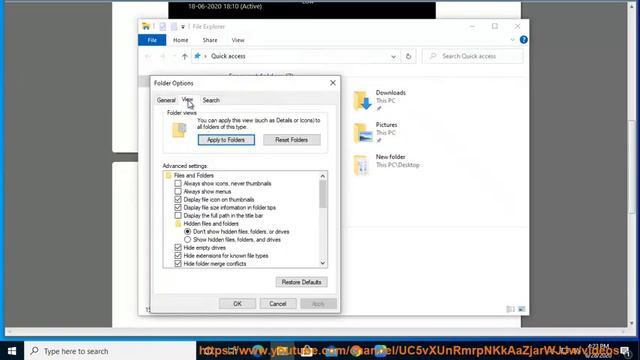Image resolution: width=640 pixels, height=360 pixels.
Task: Click the back navigation arrow
Action: [x=148, y=56]
